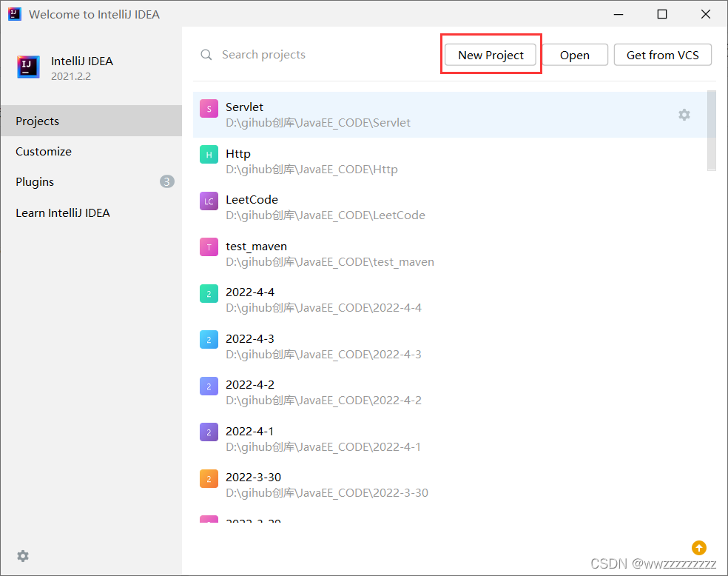Open the Servlet project name

244,107
